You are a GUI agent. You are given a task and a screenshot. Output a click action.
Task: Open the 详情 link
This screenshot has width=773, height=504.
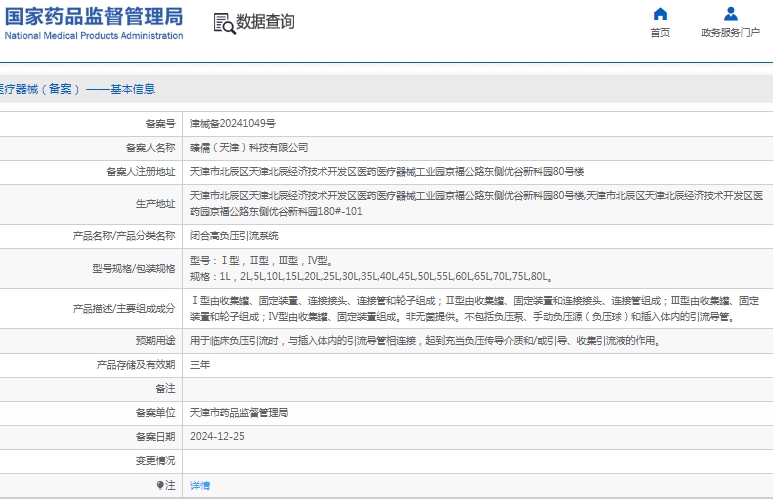(x=200, y=485)
